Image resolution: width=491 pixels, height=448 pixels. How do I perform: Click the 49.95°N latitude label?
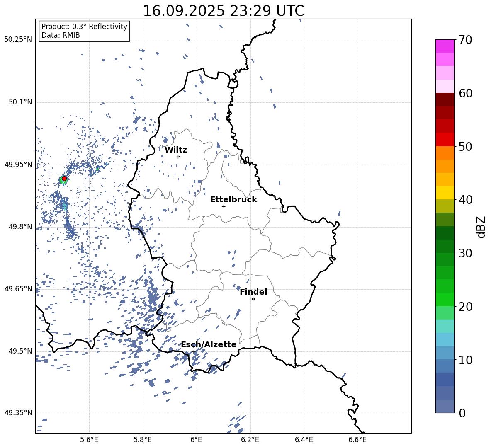coord(18,164)
